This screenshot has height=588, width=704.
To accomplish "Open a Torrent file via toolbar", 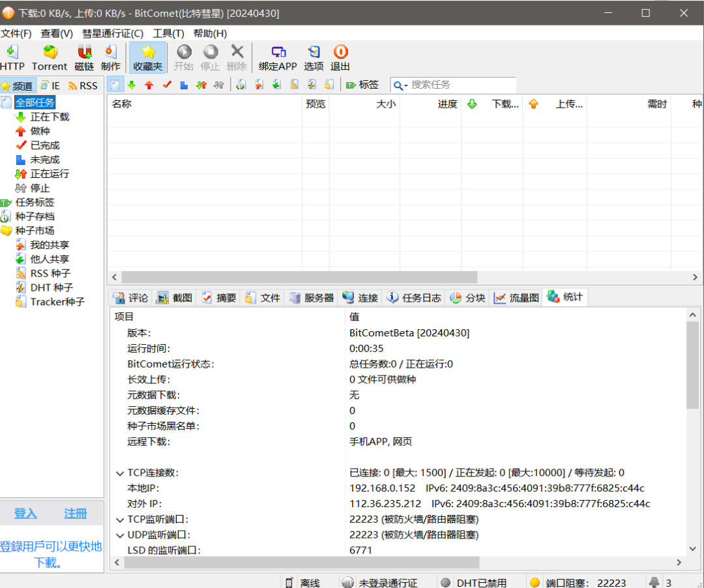I will 50,58.
